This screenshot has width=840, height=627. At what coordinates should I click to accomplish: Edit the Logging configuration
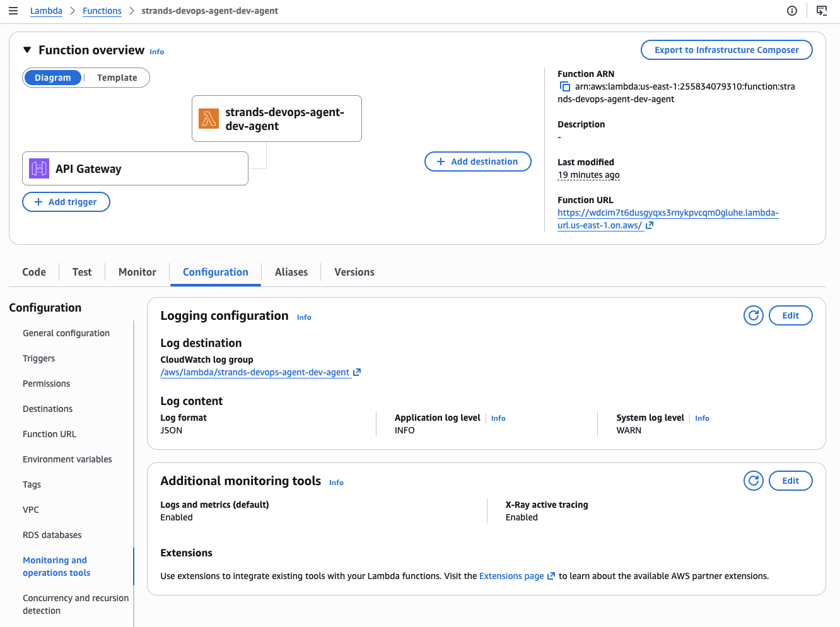coord(791,315)
